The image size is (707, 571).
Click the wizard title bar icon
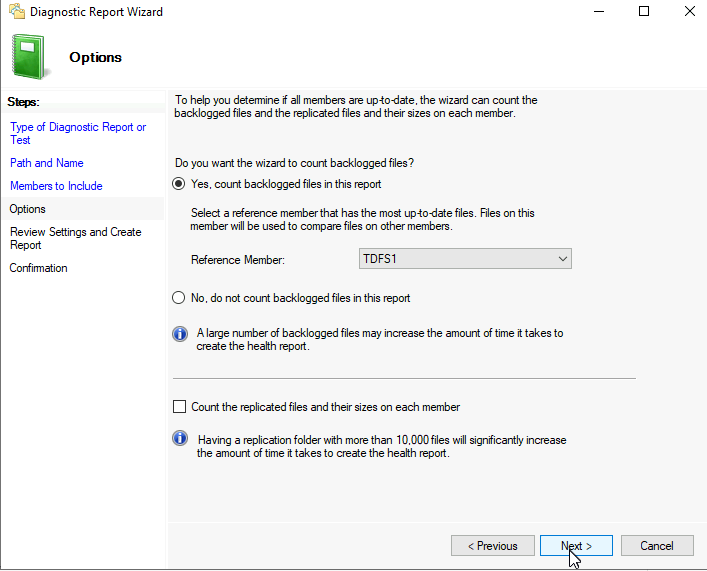point(17,11)
